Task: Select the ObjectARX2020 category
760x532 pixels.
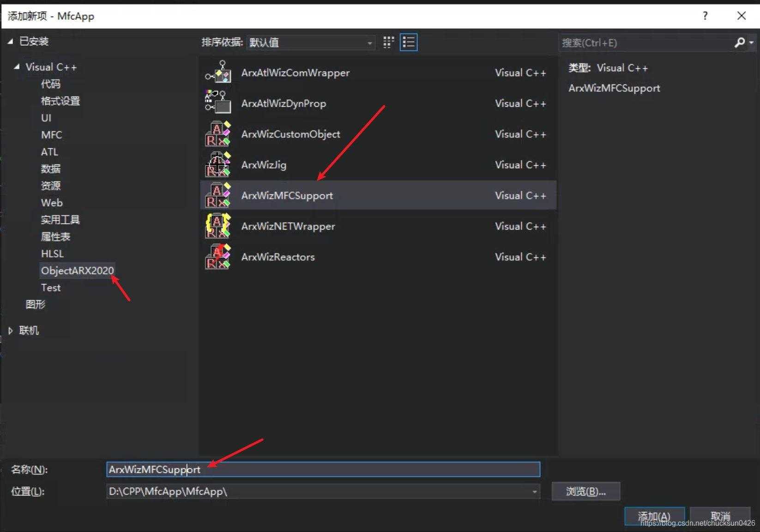Action: pos(77,271)
